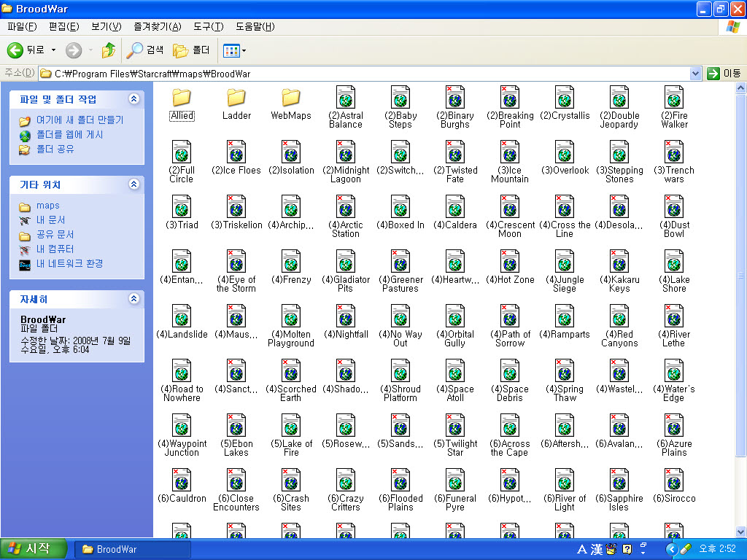The image size is (747, 560).
Task: Open the 공유 문서 link
Action: click(x=55, y=235)
